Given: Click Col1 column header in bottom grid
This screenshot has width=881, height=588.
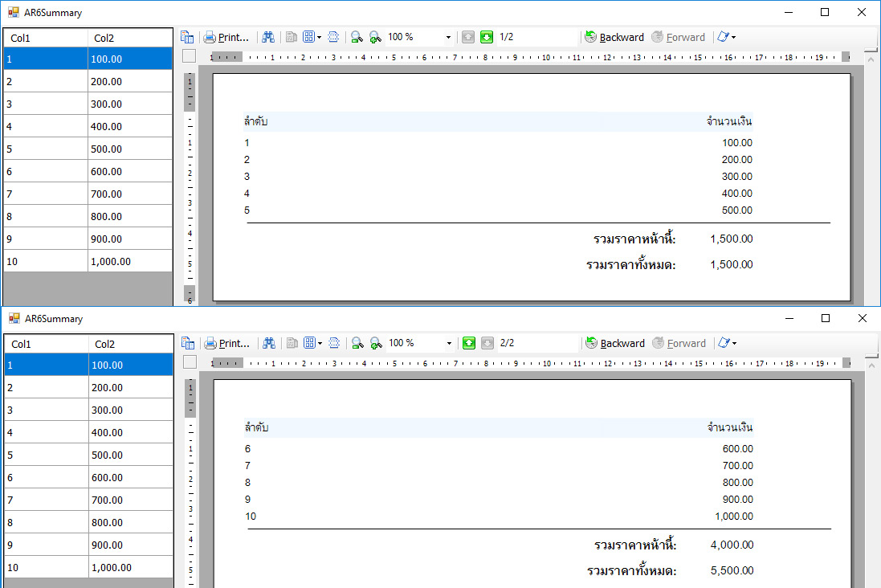Looking at the screenshot, I should pyautogui.click(x=46, y=344).
